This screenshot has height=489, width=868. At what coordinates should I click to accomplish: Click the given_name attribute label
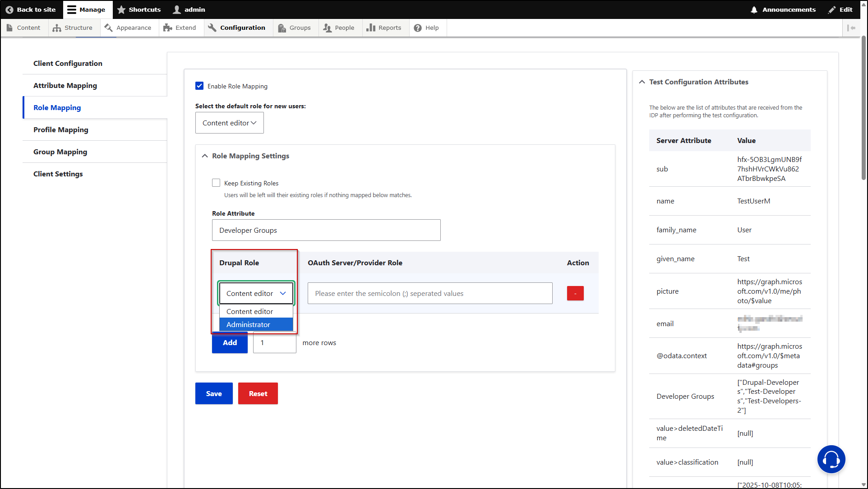[675, 258]
